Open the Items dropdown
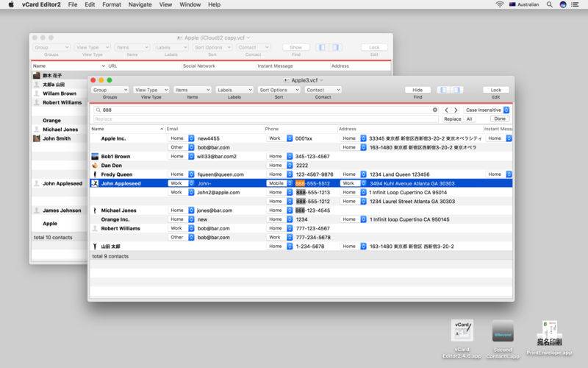The width and height of the screenshot is (588, 368). coord(193,90)
